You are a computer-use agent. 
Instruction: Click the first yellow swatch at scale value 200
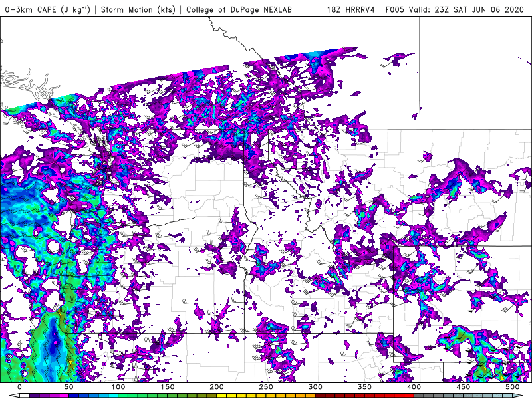(222, 395)
